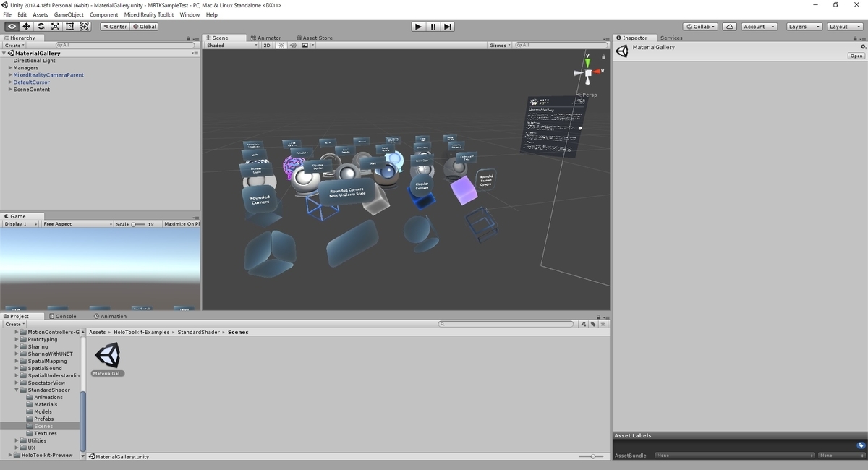The height and width of the screenshot is (470, 868).
Task: Adjust the Game view Scale slider
Action: 138,224
